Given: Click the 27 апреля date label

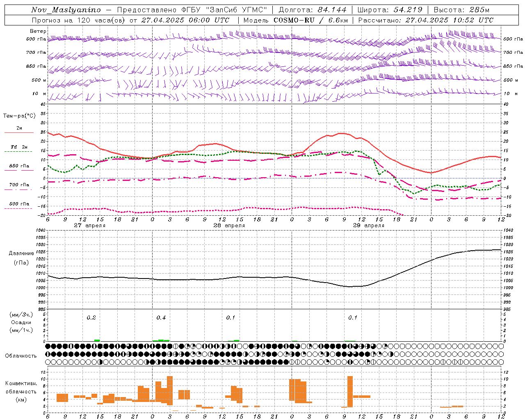Looking at the screenshot, I should pyautogui.click(x=90, y=226).
